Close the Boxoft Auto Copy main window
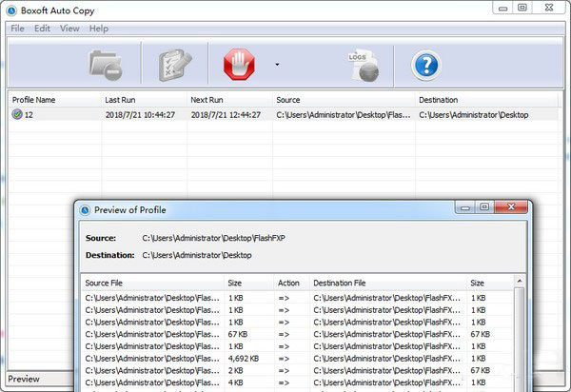571x392 pixels. click(x=549, y=8)
